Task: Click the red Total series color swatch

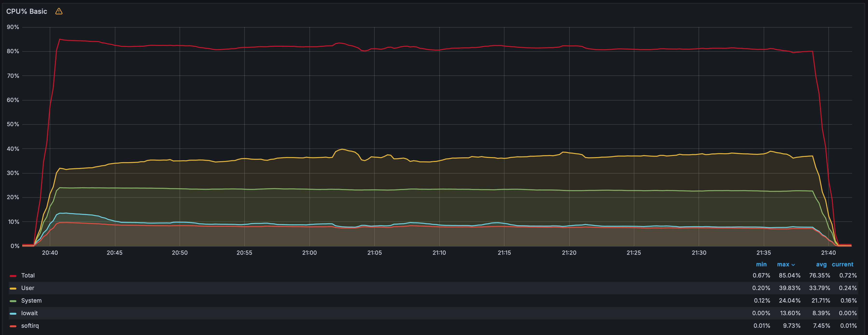Action: 13,276
